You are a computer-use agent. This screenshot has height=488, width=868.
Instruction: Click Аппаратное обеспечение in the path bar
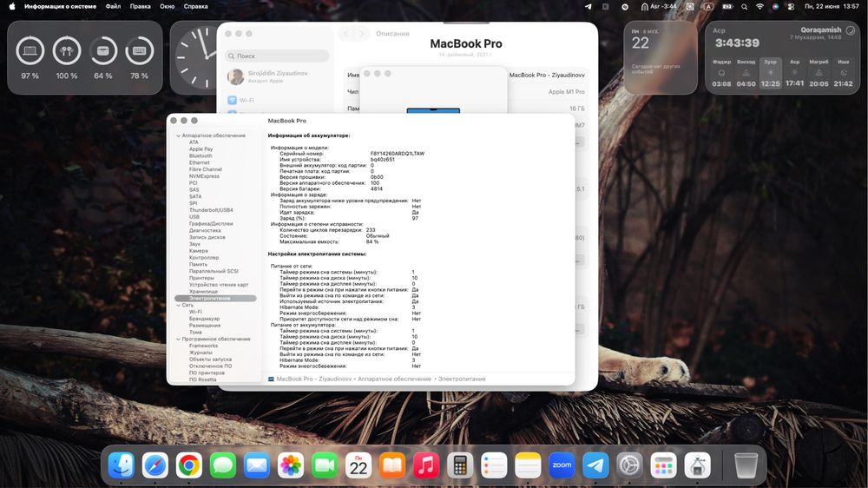coord(394,379)
